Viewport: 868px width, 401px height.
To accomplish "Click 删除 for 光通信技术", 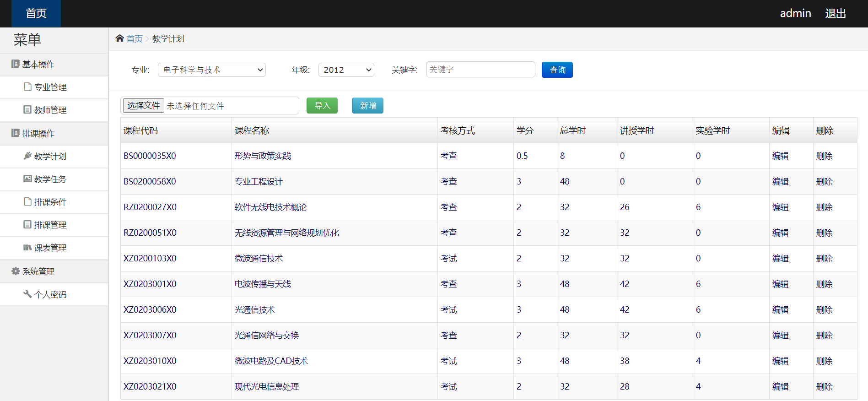I will (824, 310).
